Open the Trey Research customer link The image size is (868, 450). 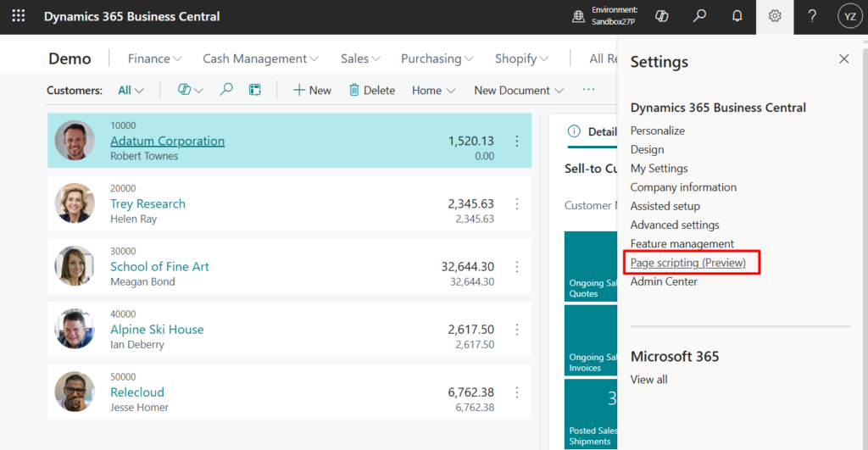tap(147, 203)
